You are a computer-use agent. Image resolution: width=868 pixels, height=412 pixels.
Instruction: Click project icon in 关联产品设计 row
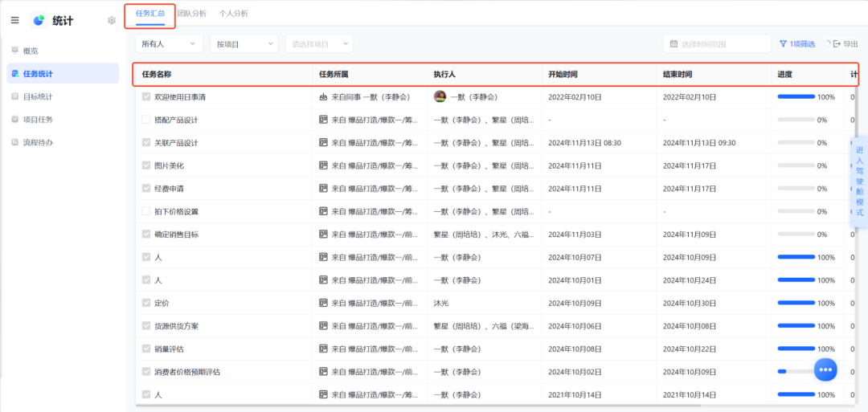(x=323, y=143)
